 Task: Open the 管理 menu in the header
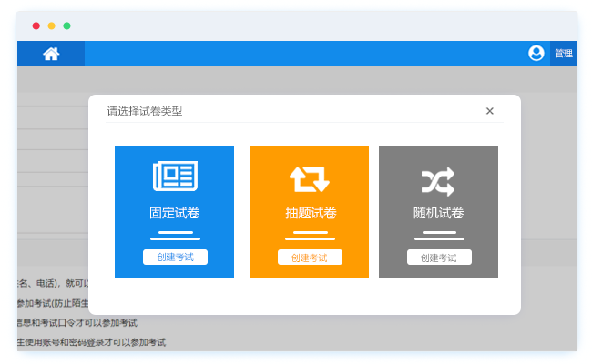(564, 54)
